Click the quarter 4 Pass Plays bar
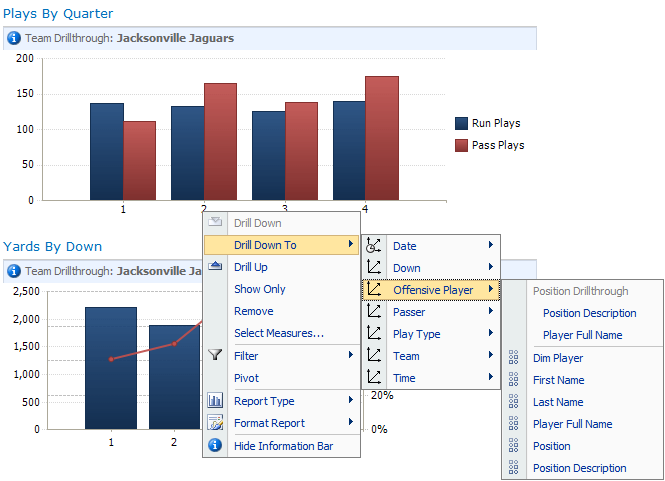665x481 pixels. pyautogui.click(x=381, y=138)
